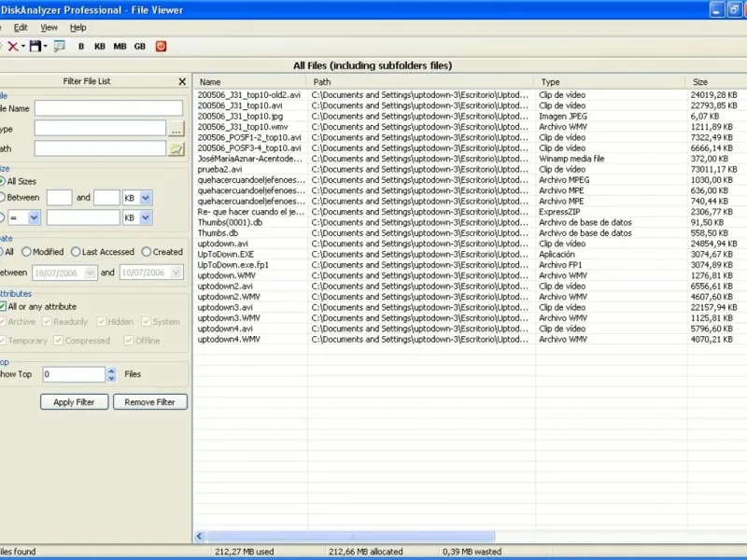Select the file row 200506_J31_top10-old2.avi
The width and height of the screenshot is (747, 560).
pyautogui.click(x=471, y=95)
